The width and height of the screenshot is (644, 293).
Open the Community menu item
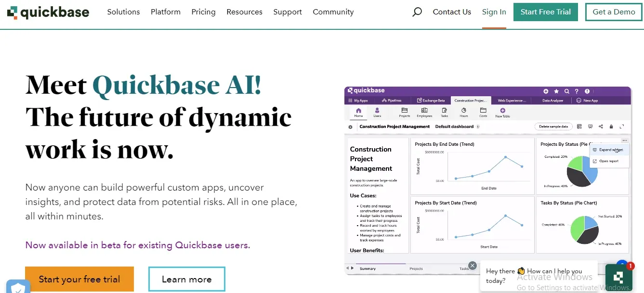tap(333, 12)
